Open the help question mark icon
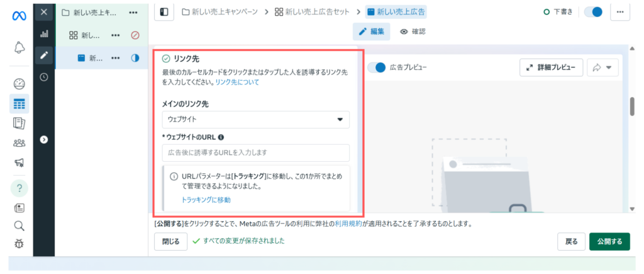Viewport: 644px width, 274px height. 19,188
